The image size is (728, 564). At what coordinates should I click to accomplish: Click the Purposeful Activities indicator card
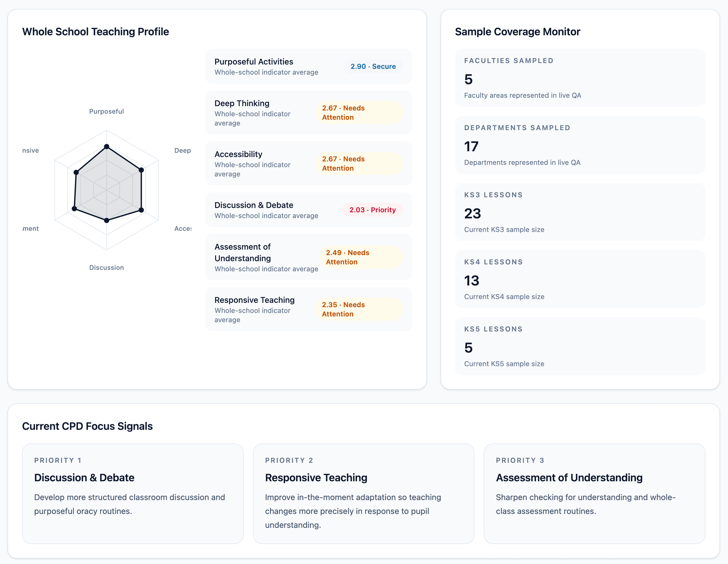(309, 66)
